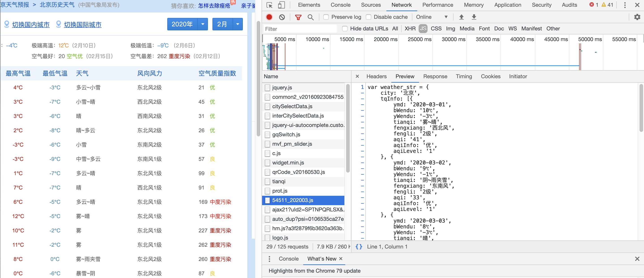Select the gqSwitch.js request

[303, 134]
